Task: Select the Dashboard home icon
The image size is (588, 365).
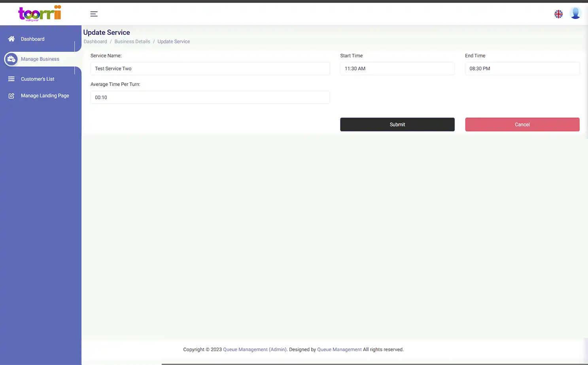Action: [11, 39]
